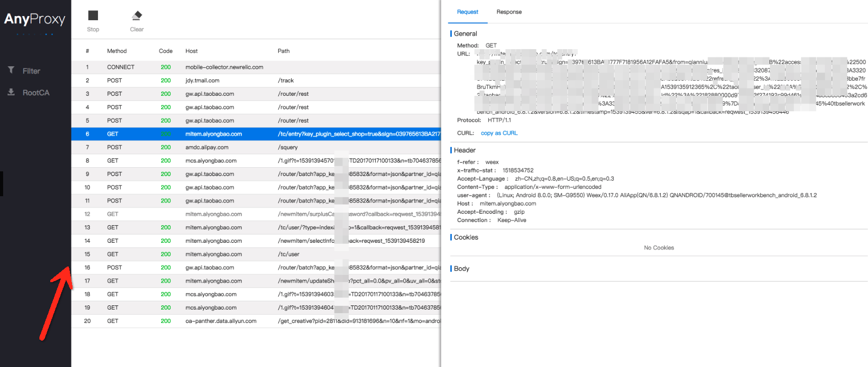Select row 1 CONNECT mobile-collector.newrelic.com

tap(256, 67)
